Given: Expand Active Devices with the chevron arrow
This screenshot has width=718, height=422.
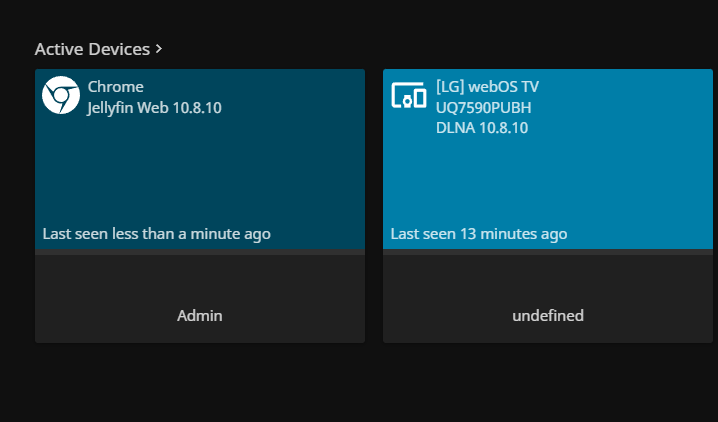Looking at the screenshot, I should click(x=159, y=48).
